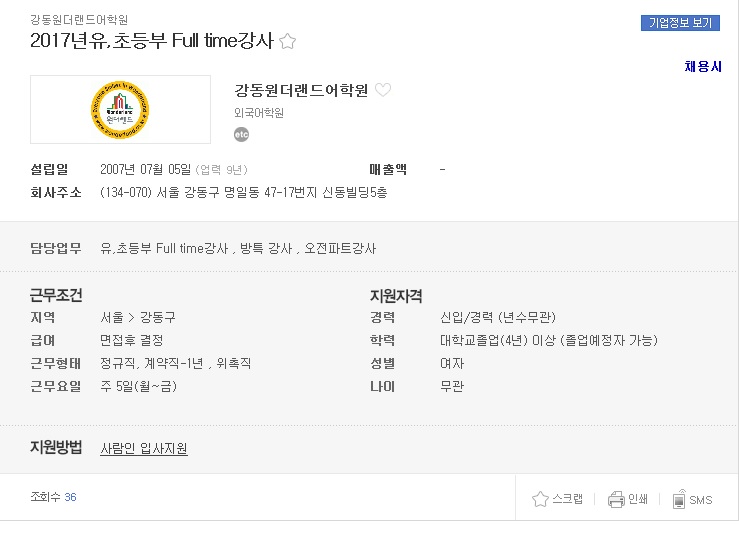Image resolution: width=739 pixels, height=550 pixels.
Task: Favorite 강동원더랜드어학원 with heart icon
Action: coord(383,90)
